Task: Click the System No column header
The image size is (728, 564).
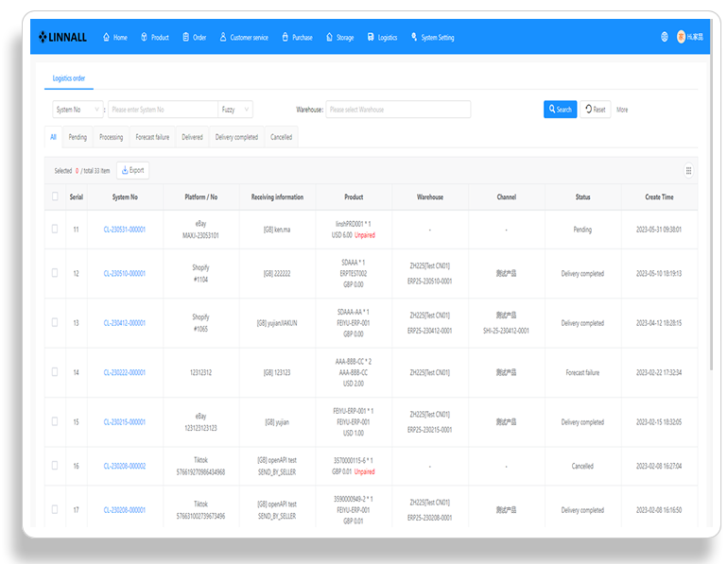Action: coord(125,197)
